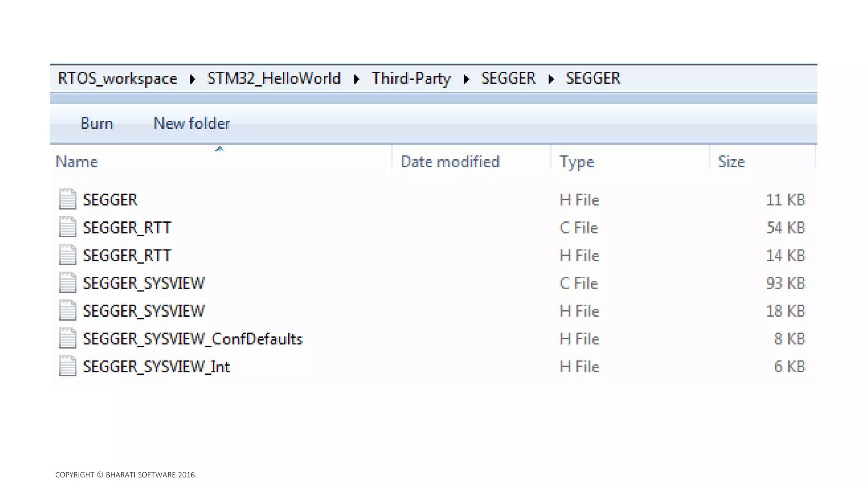868x488 pixels.
Task: Go to the Third-Party folder in the address bar
Action: click(x=411, y=79)
